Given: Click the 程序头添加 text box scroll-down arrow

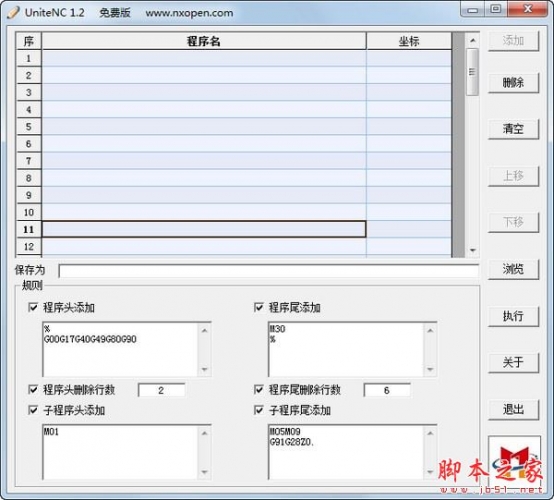Looking at the screenshot, I should point(205,369).
